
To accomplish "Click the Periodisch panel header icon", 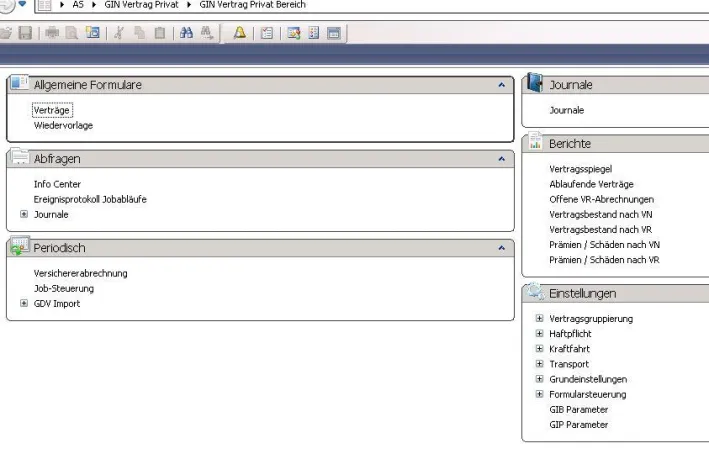I will coord(20,247).
